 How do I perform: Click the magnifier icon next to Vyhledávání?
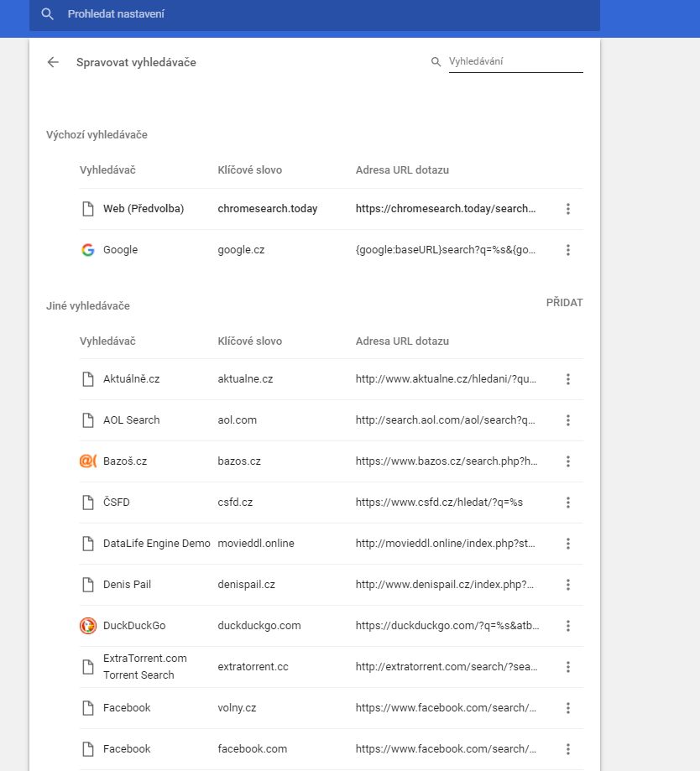(x=436, y=62)
